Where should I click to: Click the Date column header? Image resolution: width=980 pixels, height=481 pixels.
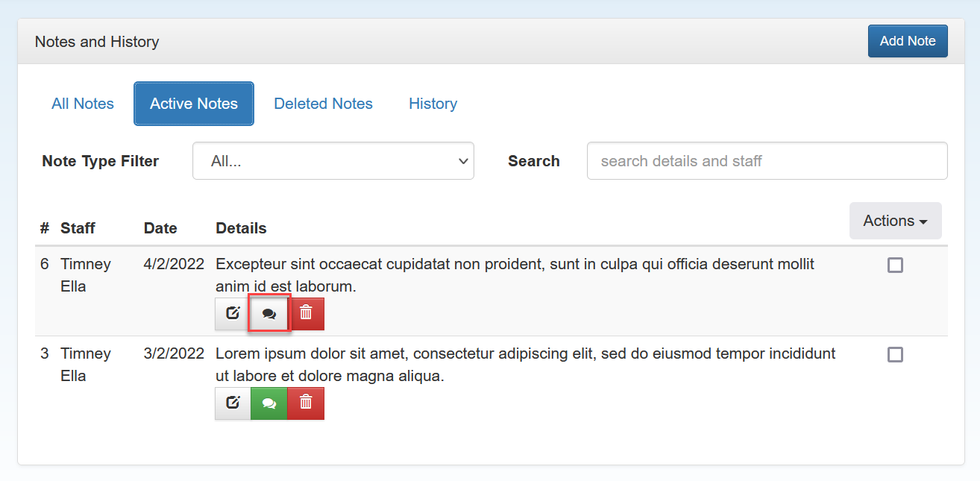tap(160, 228)
